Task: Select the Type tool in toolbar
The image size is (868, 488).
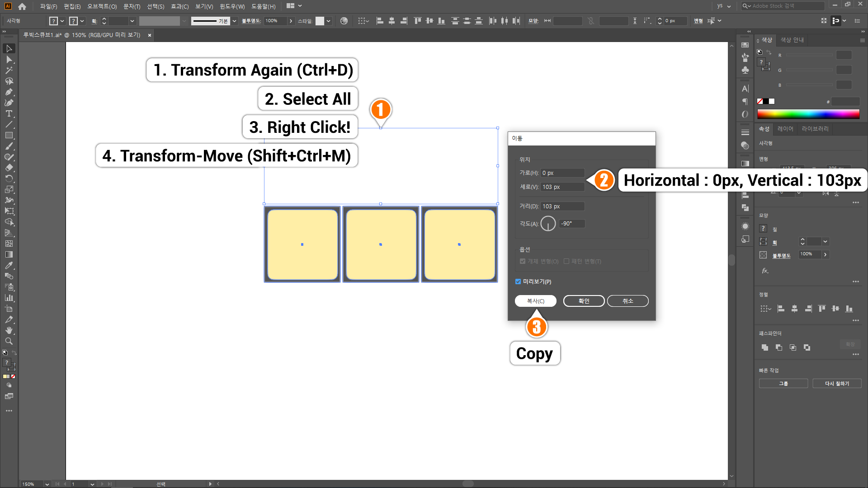Action: (x=9, y=113)
